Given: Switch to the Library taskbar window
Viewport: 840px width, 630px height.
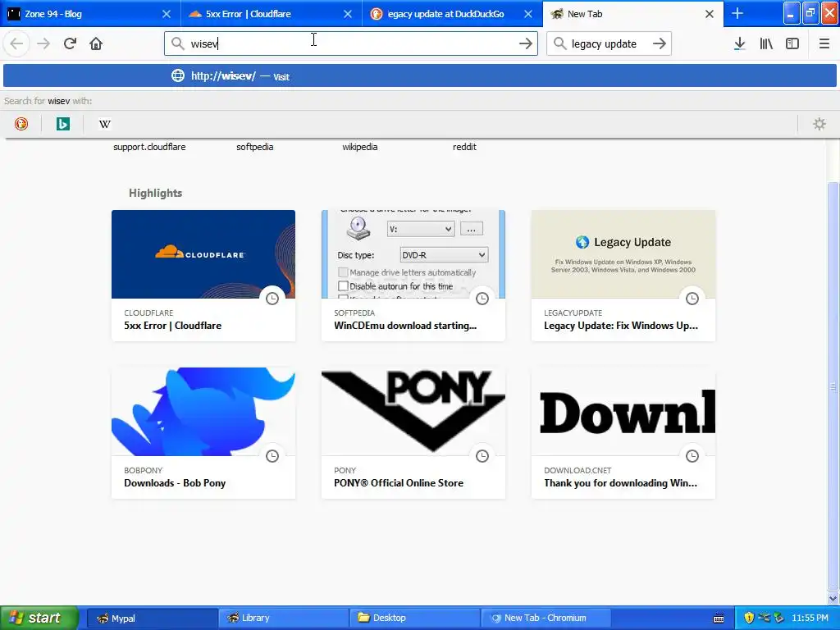Looking at the screenshot, I should pyautogui.click(x=283, y=618).
